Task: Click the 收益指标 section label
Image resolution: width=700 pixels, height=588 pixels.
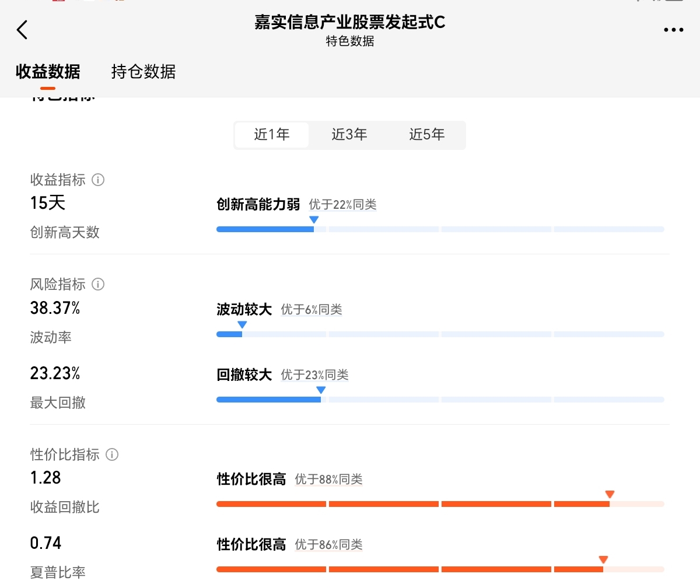Action: click(x=58, y=180)
